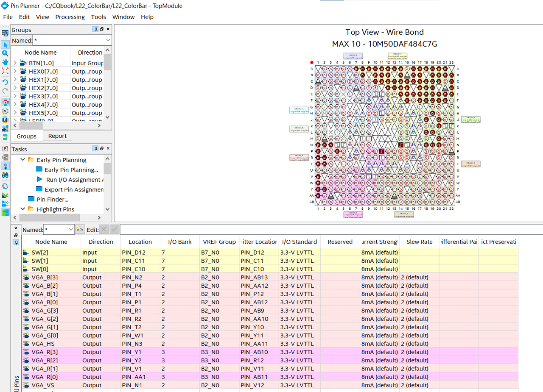The height and width of the screenshot is (392, 543).
Task: Open the Named dropdown in Groups panel
Action: coord(107,40)
